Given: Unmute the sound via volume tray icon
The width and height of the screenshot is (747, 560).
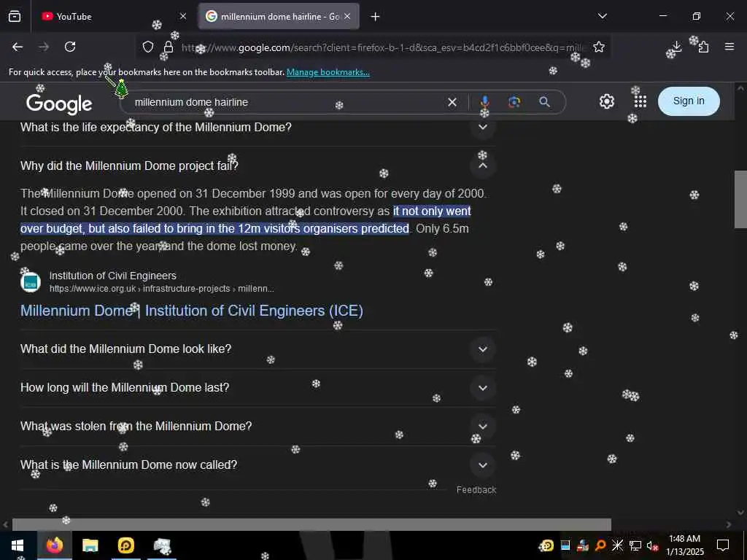Looking at the screenshot, I should click(652, 545).
